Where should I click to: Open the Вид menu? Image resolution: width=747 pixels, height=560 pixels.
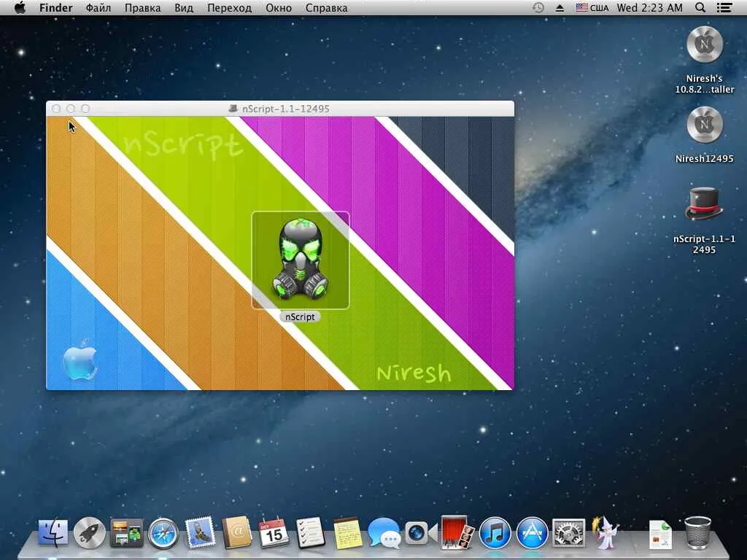tap(184, 8)
